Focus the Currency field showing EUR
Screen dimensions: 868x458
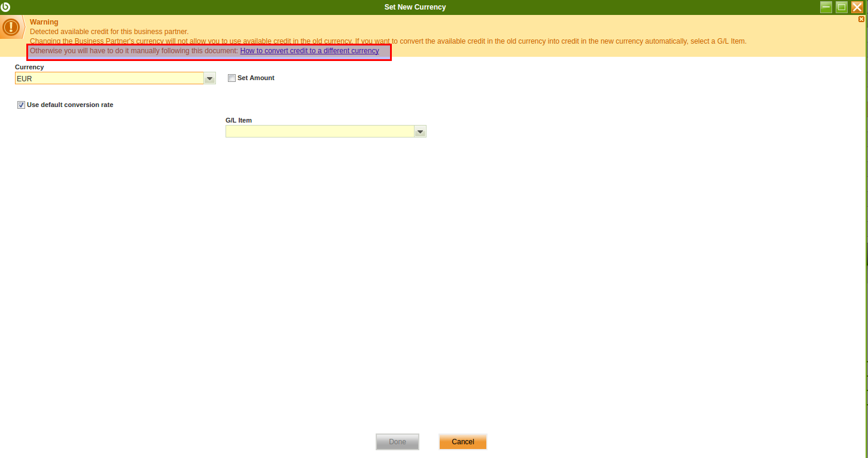point(109,78)
